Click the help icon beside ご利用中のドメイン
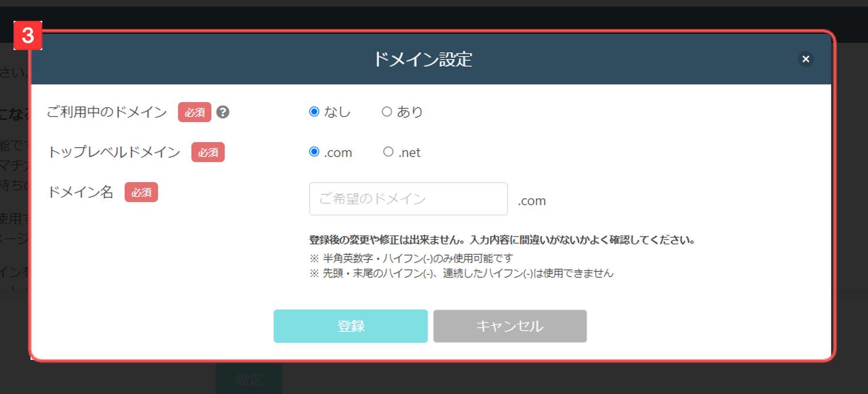This screenshot has width=868, height=394. point(223,112)
